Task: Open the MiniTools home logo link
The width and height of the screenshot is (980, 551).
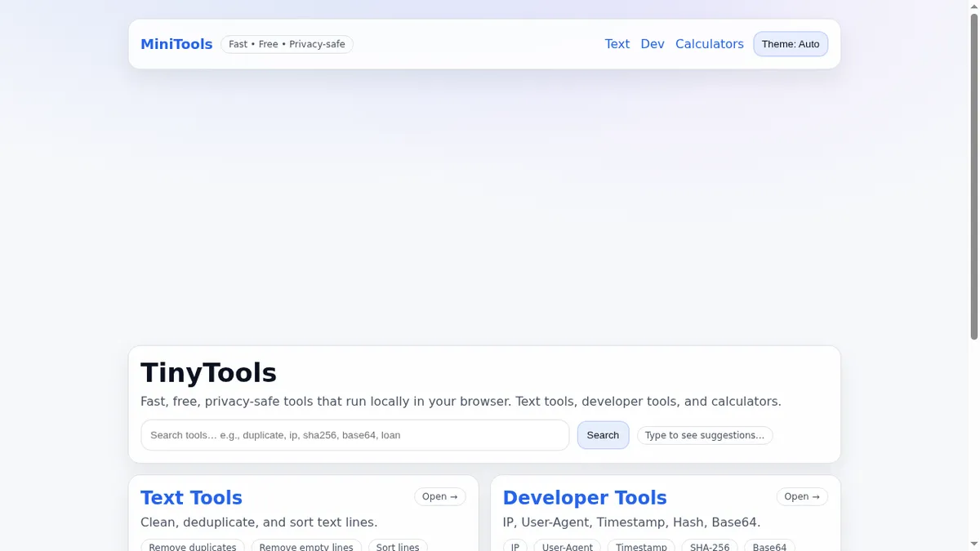Action: (x=176, y=44)
